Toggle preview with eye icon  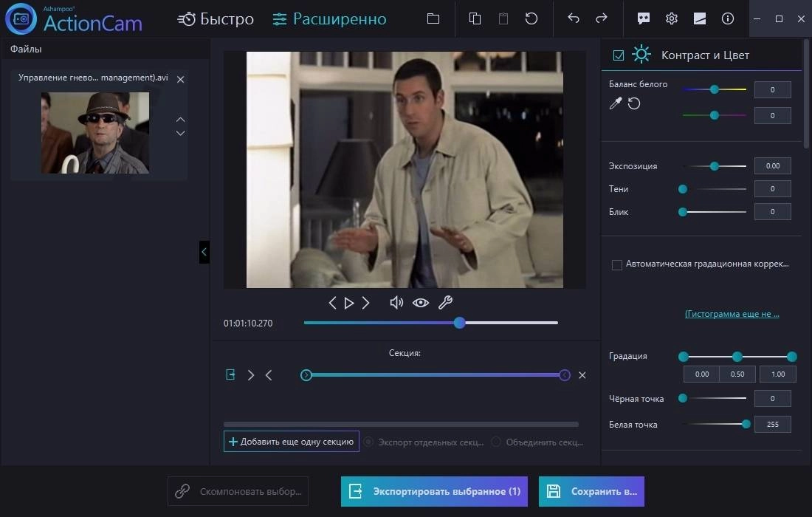point(421,303)
